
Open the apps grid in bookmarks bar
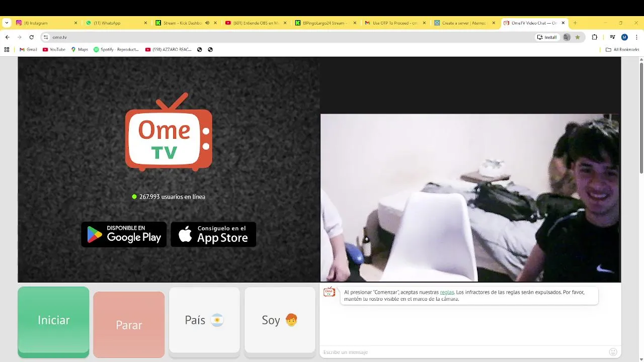tap(7, 50)
